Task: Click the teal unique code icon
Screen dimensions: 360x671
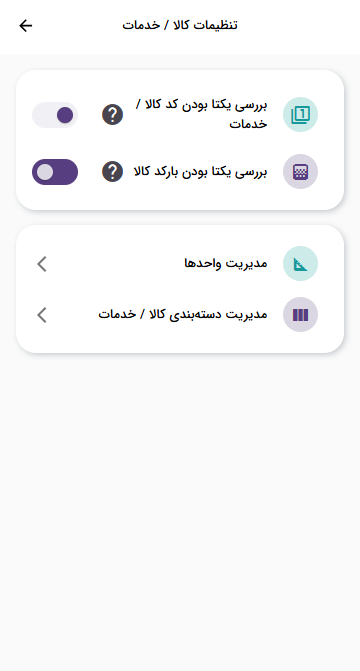Action: (300, 115)
